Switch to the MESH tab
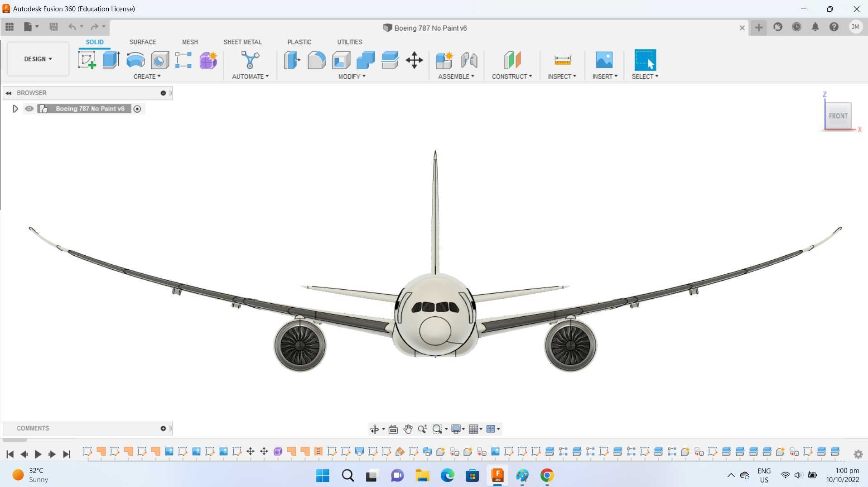The height and width of the screenshot is (487, 868). point(190,42)
